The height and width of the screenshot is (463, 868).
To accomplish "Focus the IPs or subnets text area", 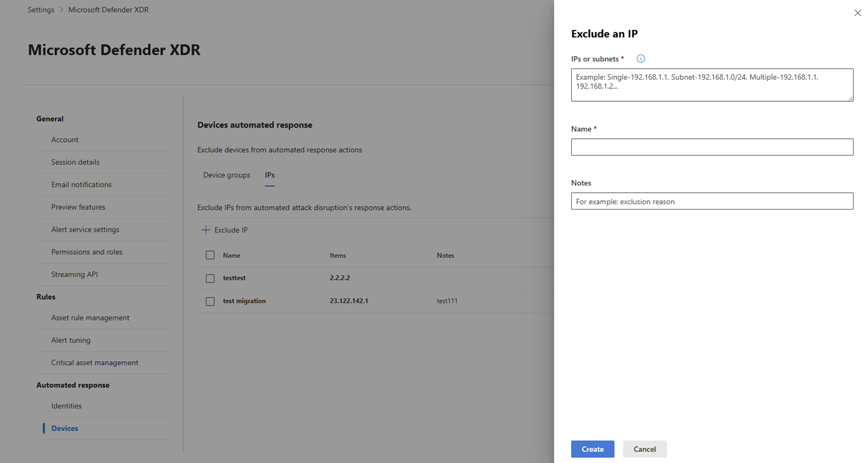I will (712, 85).
